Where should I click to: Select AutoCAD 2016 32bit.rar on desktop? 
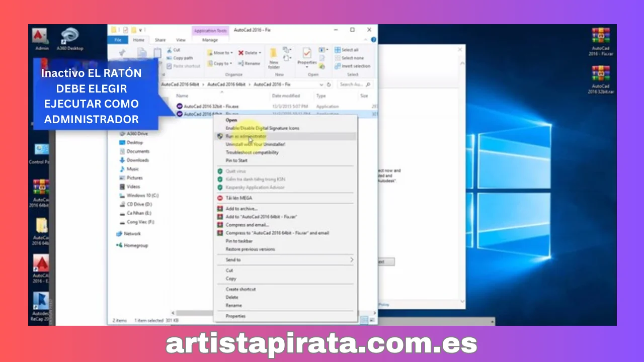click(x=601, y=80)
